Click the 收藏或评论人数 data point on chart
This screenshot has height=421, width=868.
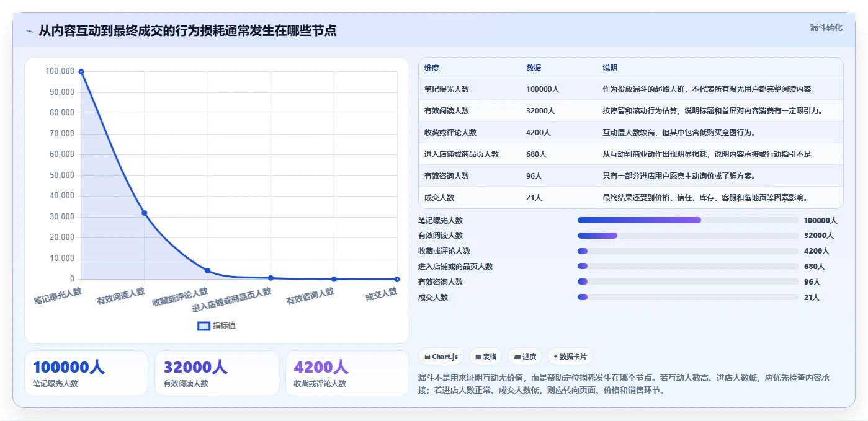208,270
